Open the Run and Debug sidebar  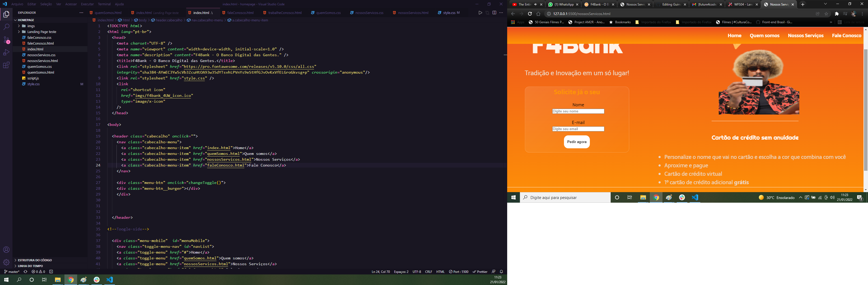coord(6,52)
